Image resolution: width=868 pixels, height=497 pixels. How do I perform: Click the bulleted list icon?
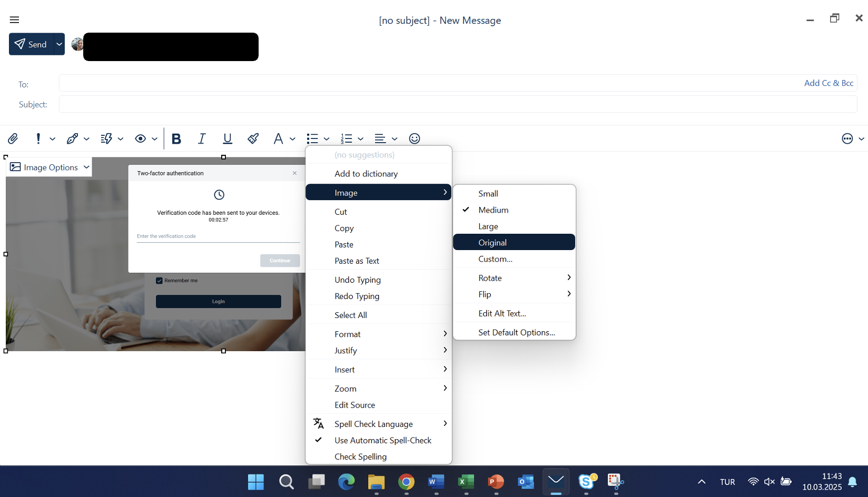click(x=312, y=138)
